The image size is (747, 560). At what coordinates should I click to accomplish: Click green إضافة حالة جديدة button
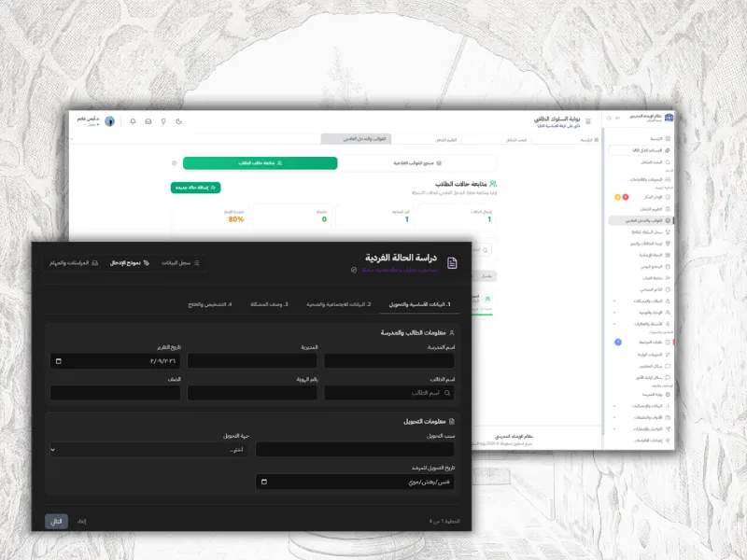[x=195, y=188]
